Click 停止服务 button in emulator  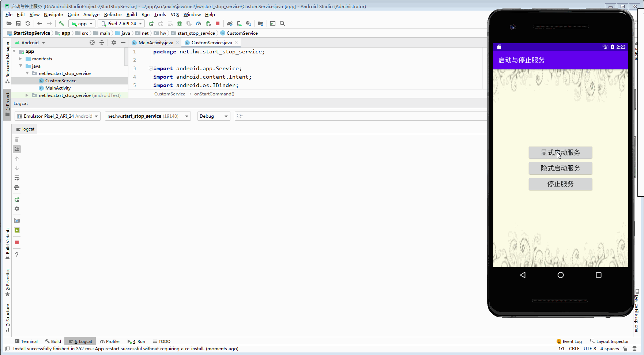[x=560, y=184]
